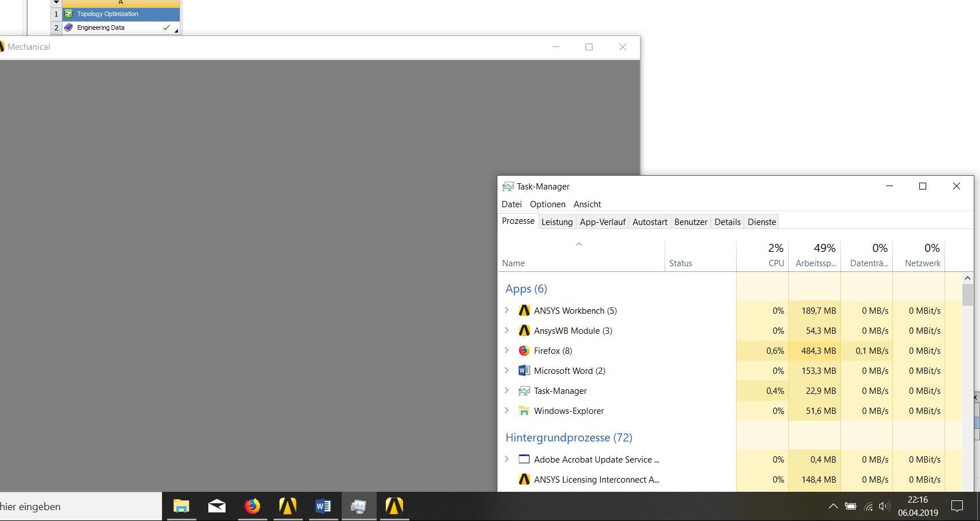Viewport: 980px width, 521px height.
Task: Maximize the Mechanical window
Action: 589,47
